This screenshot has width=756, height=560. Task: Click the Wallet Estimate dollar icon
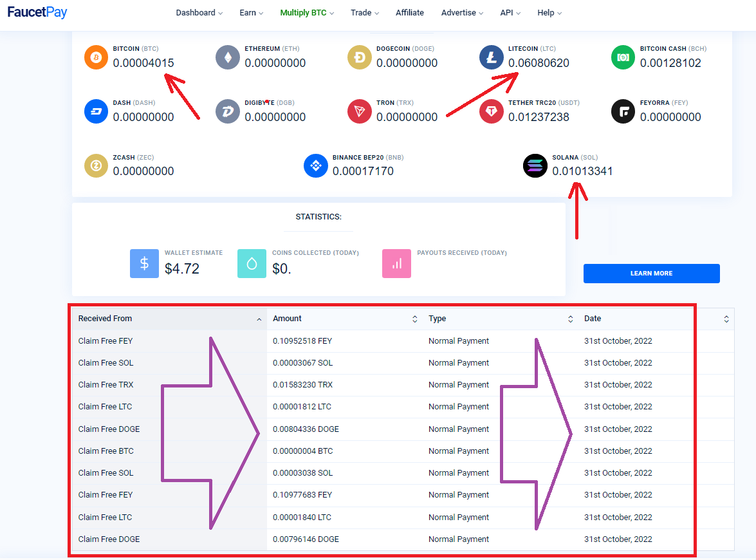144,263
